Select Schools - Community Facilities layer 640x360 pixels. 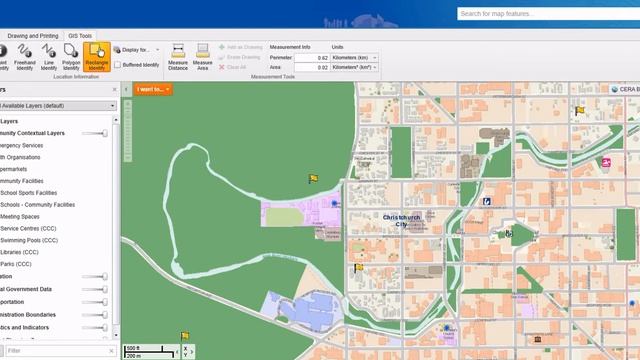[x=37, y=204]
